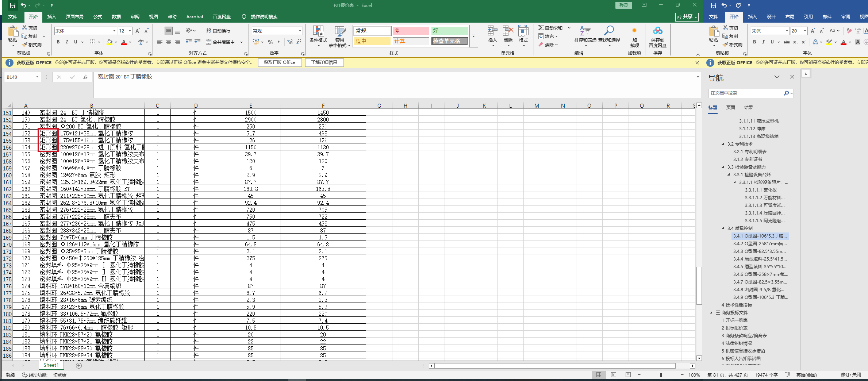Increase decimal places
This screenshot has width=868, height=381.
pyautogui.click(x=290, y=42)
